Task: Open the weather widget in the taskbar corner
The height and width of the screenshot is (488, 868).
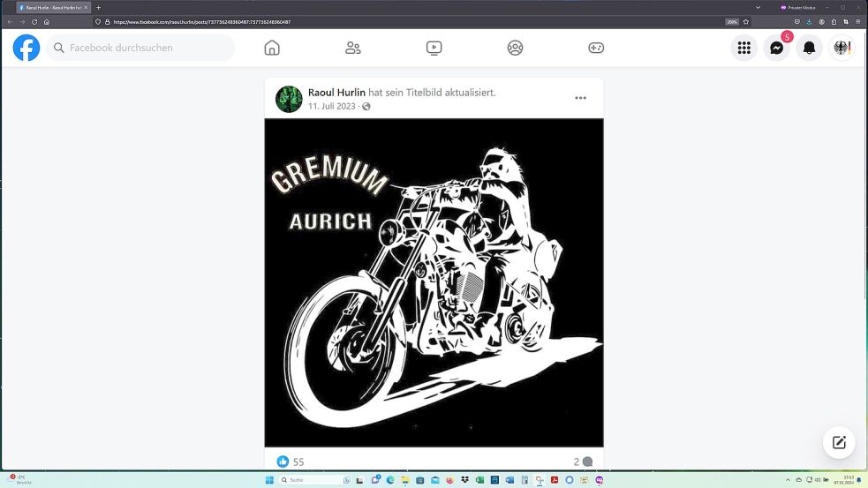Action: [18, 480]
